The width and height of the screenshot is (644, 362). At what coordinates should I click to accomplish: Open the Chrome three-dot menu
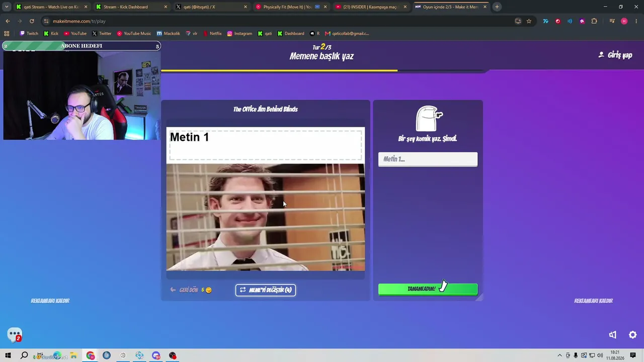coord(636,21)
